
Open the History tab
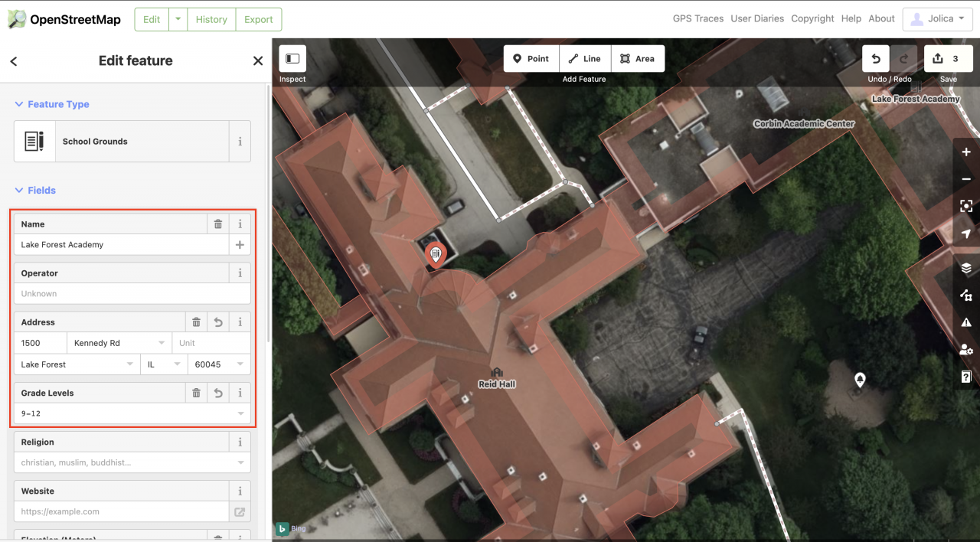pos(211,19)
